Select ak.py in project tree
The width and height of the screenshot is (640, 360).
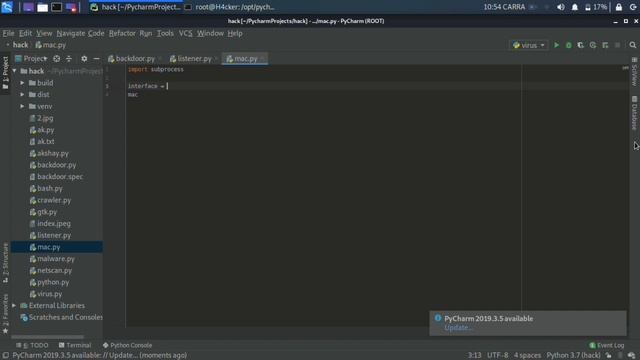45,130
